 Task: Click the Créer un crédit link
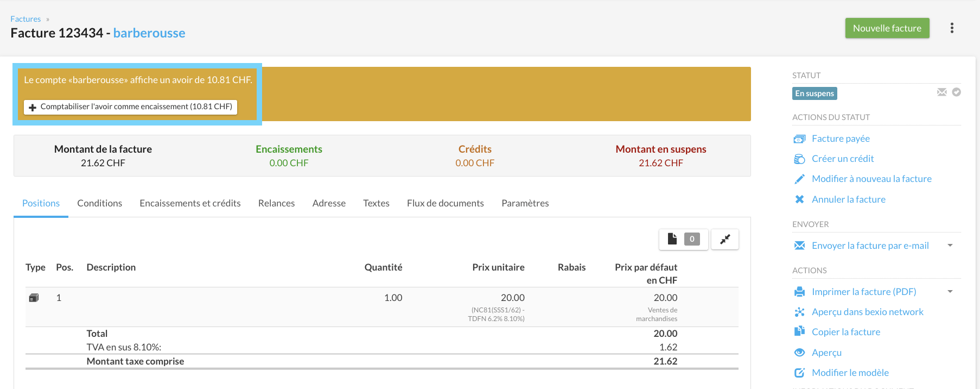click(x=842, y=159)
